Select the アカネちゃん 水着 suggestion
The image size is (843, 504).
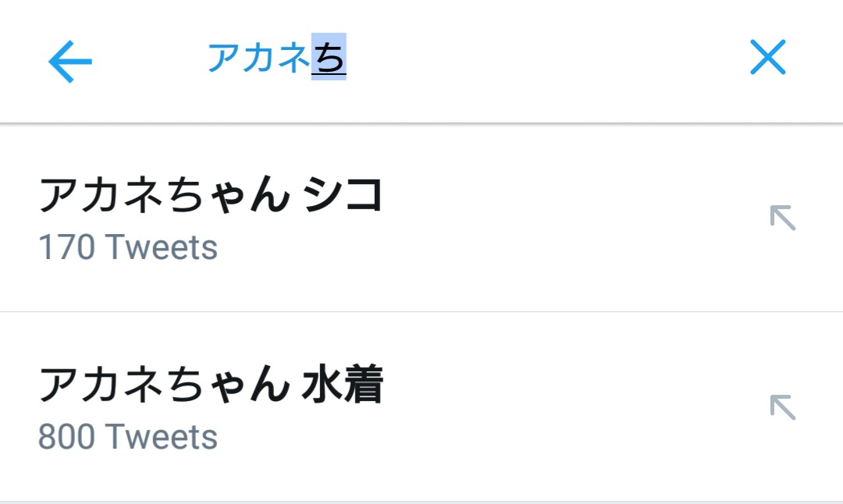coord(211,384)
